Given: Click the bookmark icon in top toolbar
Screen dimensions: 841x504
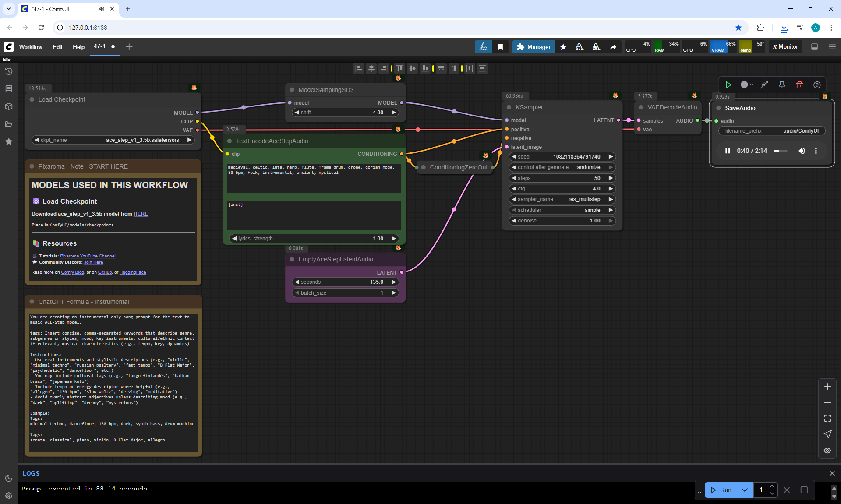Looking at the screenshot, I should (x=500, y=47).
